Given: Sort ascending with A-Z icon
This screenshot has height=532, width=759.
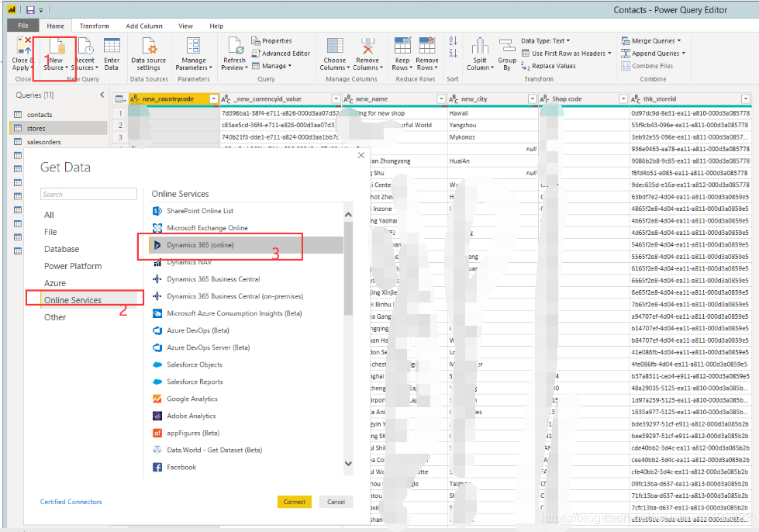Looking at the screenshot, I should (x=453, y=41).
